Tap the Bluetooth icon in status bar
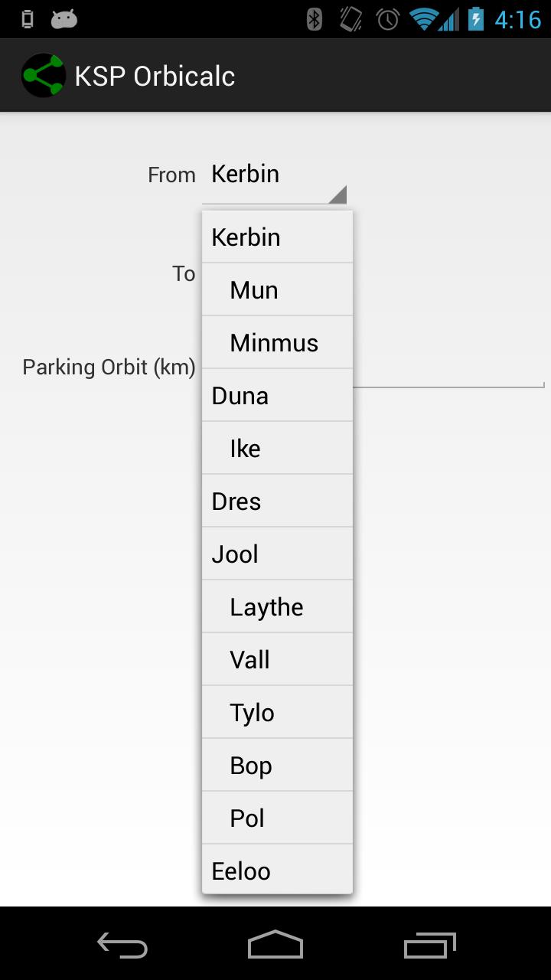Viewport: 551px width, 980px height. [x=314, y=19]
